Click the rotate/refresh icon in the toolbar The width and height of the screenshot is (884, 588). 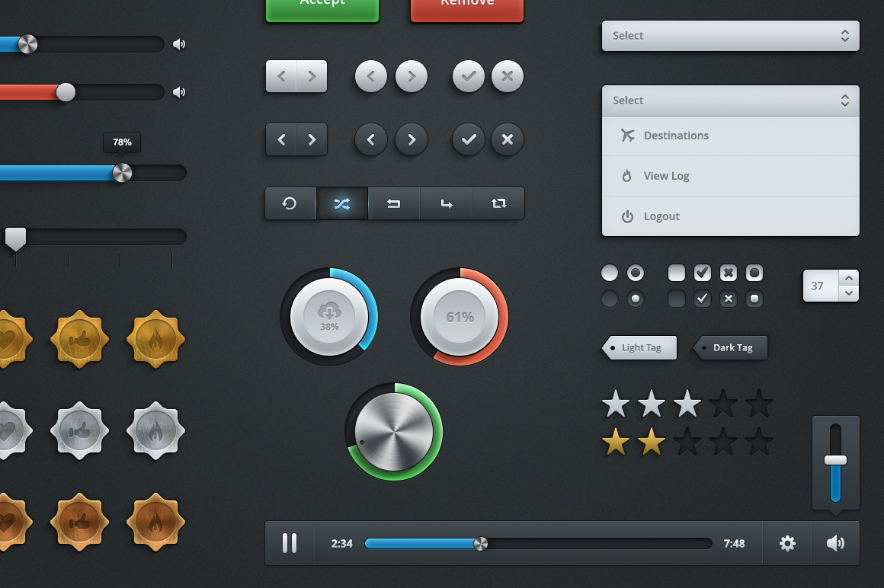point(290,203)
